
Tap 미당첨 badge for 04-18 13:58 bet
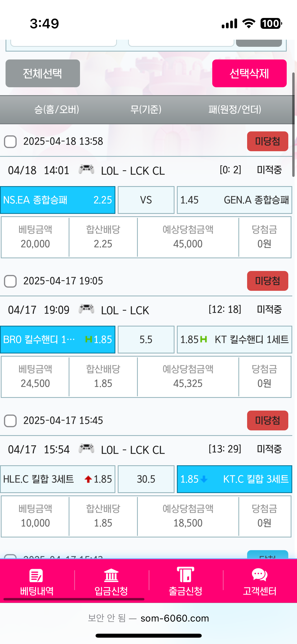267,141
